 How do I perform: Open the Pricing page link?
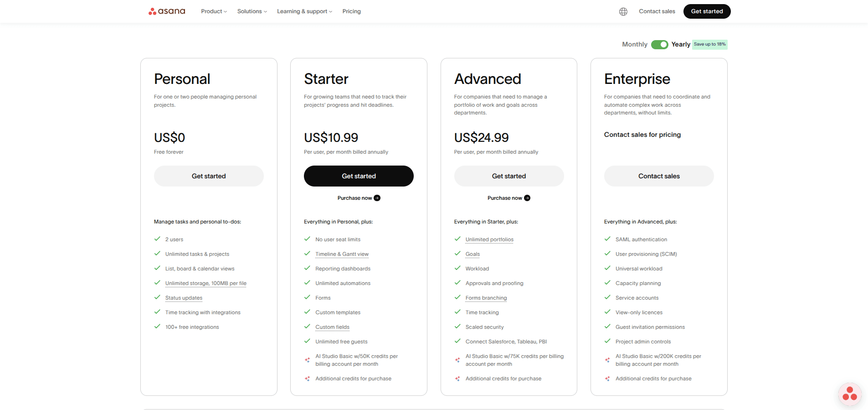(x=351, y=11)
